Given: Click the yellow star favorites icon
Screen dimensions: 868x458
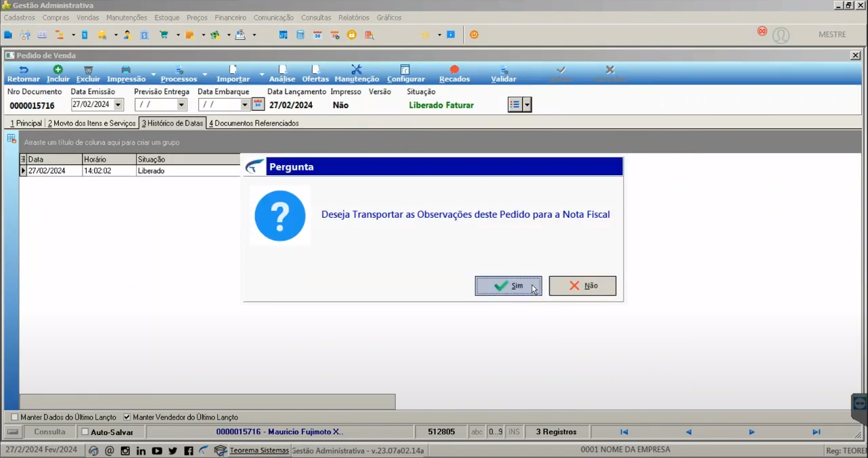Looking at the screenshot, I should pyautogui.click(x=426, y=35).
